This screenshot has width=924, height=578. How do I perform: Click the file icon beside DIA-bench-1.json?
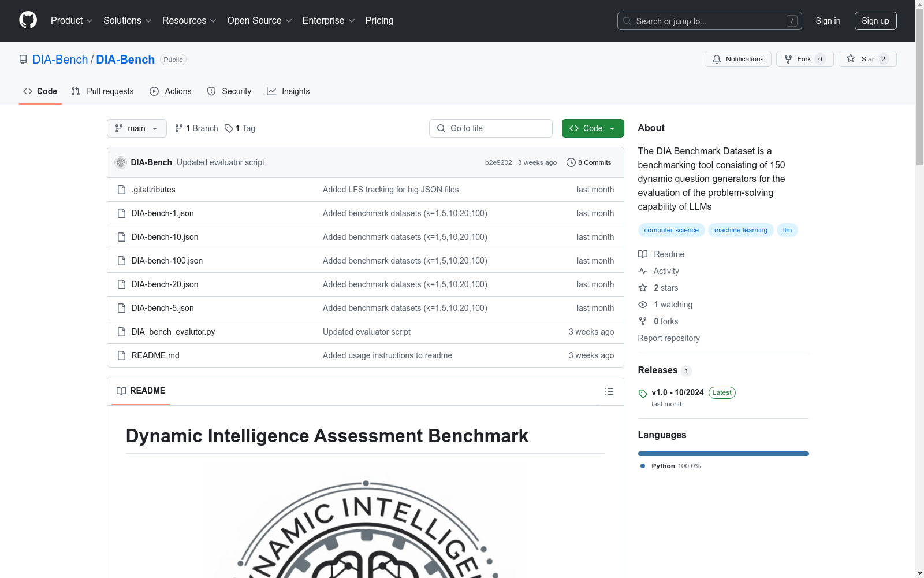click(121, 213)
